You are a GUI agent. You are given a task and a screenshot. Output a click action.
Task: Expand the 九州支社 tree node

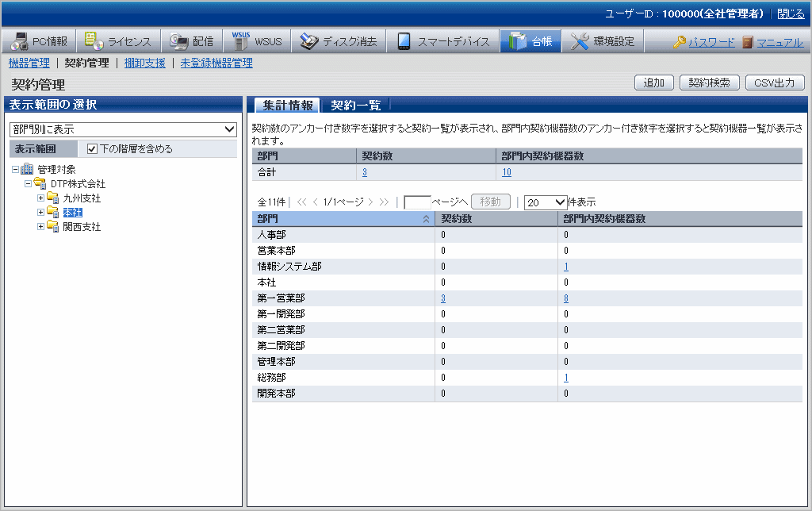pyautogui.click(x=41, y=198)
